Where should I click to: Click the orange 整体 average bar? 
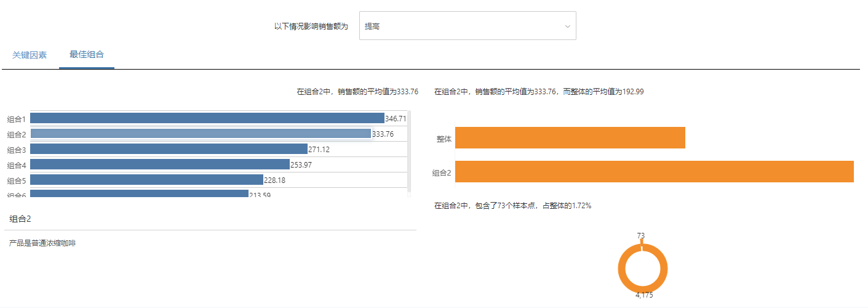coord(570,138)
